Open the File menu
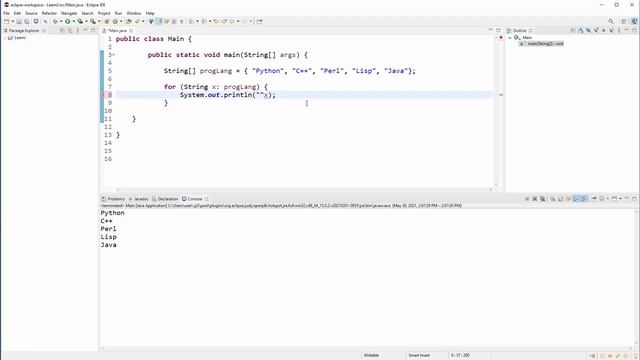640x360 pixels. [x=6, y=13]
